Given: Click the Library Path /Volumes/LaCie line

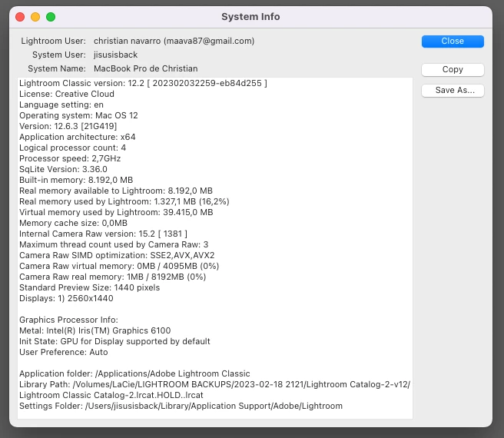Looking at the screenshot, I should (x=214, y=385).
